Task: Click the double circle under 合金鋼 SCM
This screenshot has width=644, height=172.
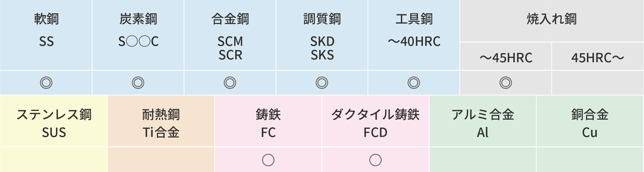Action: pyautogui.click(x=230, y=83)
